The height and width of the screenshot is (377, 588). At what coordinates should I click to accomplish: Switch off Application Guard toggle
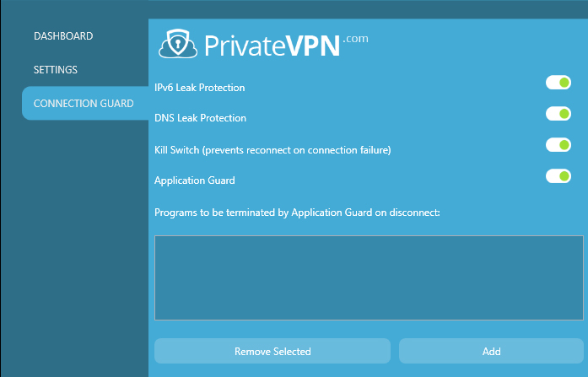pyautogui.click(x=558, y=175)
